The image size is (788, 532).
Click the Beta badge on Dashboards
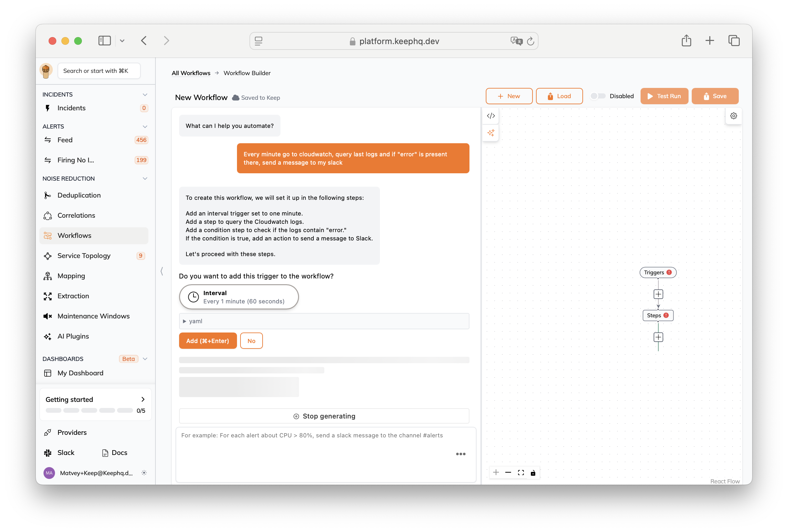click(x=129, y=359)
